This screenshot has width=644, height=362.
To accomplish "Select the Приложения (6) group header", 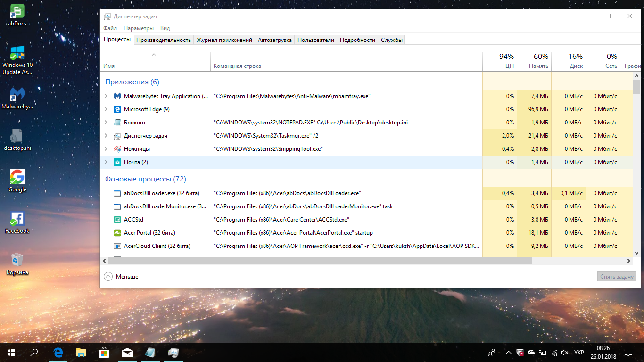I will pyautogui.click(x=132, y=82).
